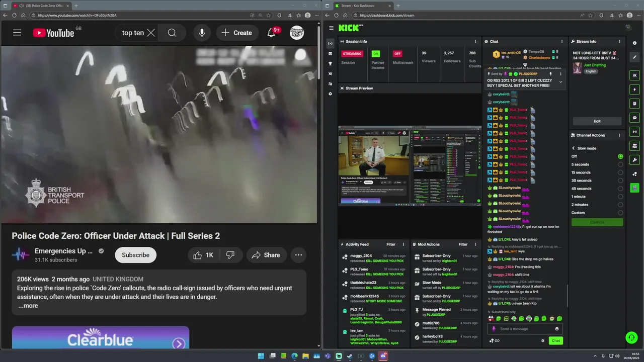
Task: Expand the pinned chat message chevron
Action: click(560, 82)
